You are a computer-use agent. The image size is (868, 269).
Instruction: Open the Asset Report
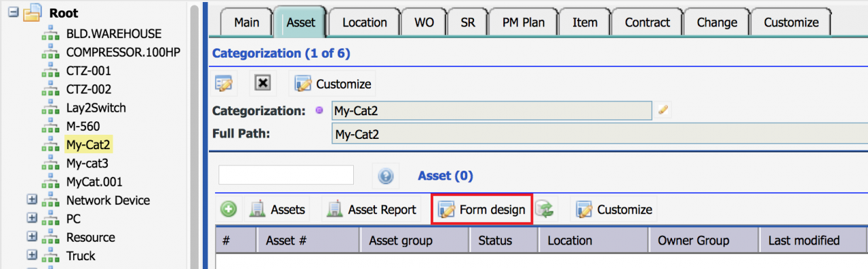pyautogui.click(x=372, y=209)
